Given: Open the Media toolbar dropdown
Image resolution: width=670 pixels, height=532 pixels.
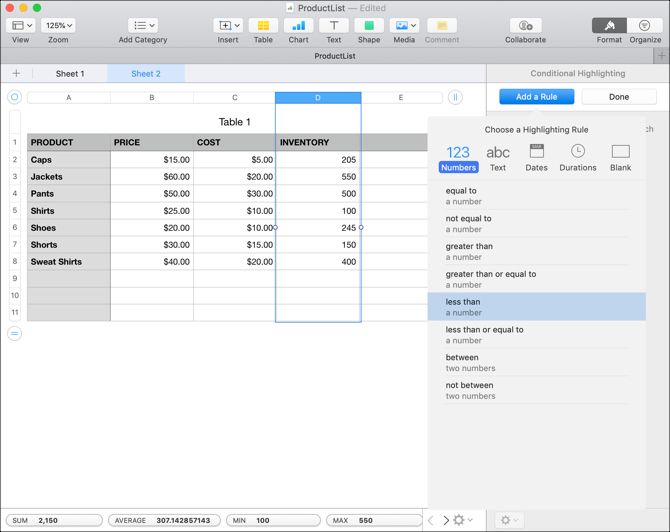Looking at the screenshot, I should coord(404,26).
